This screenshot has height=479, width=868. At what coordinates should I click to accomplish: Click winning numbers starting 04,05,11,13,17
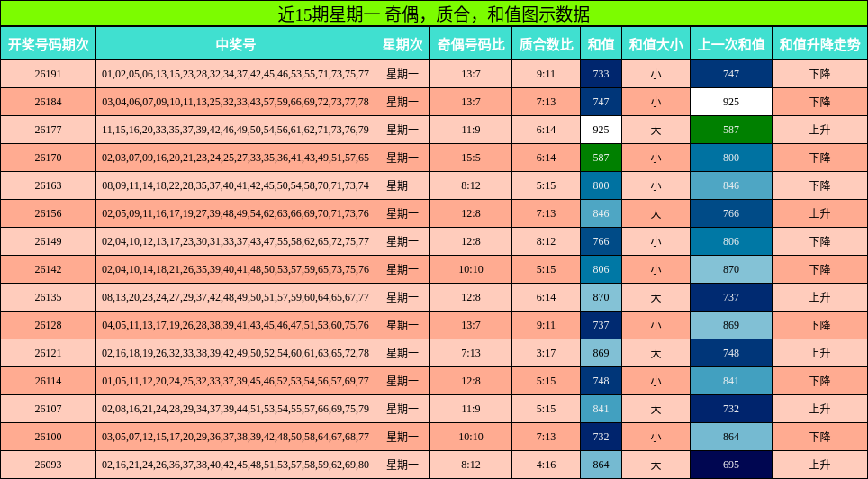tap(235, 325)
